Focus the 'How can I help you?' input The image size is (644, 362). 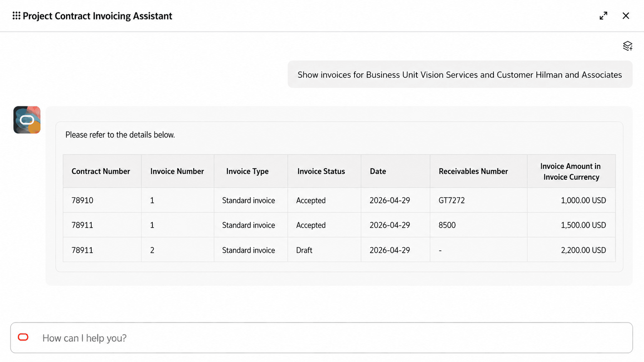pyautogui.click(x=321, y=338)
